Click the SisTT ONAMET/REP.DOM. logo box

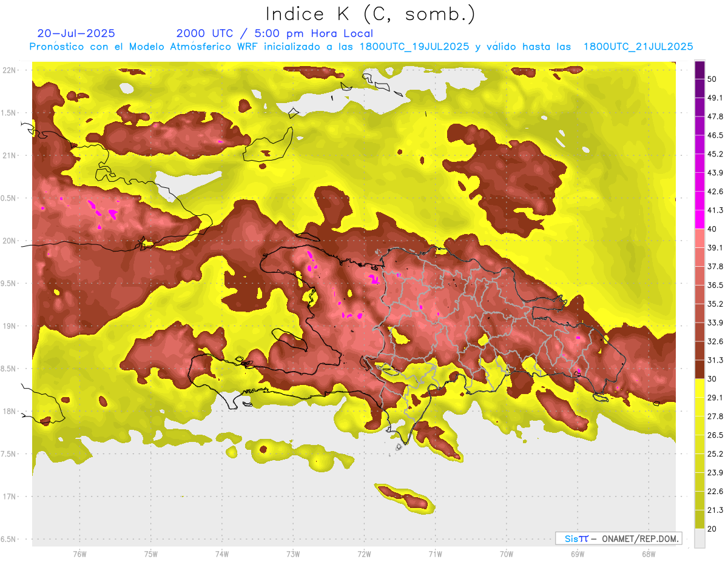tap(618, 538)
